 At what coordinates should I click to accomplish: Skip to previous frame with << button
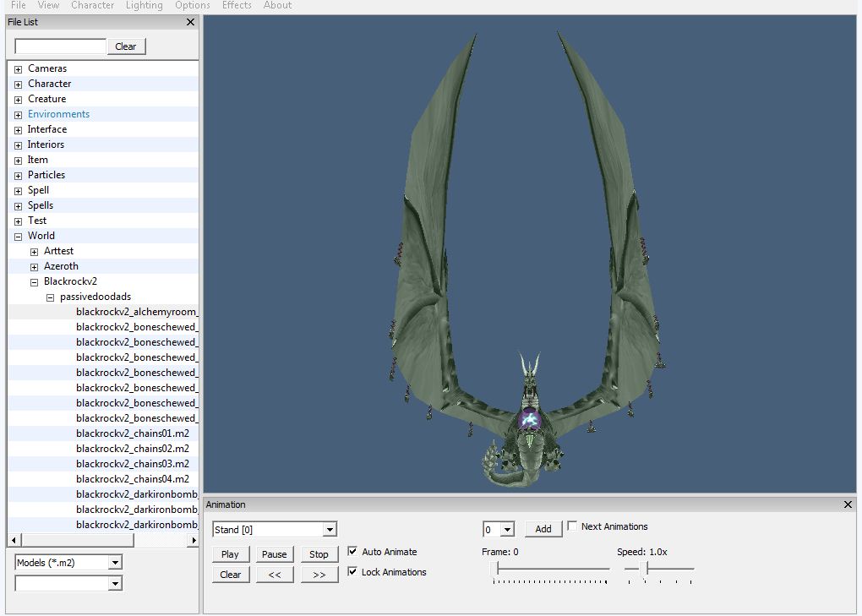pyautogui.click(x=275, y=575)
